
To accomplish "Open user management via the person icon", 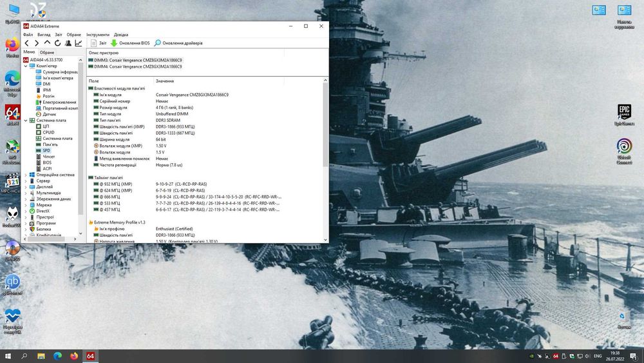I will click(x=68, y=43).
